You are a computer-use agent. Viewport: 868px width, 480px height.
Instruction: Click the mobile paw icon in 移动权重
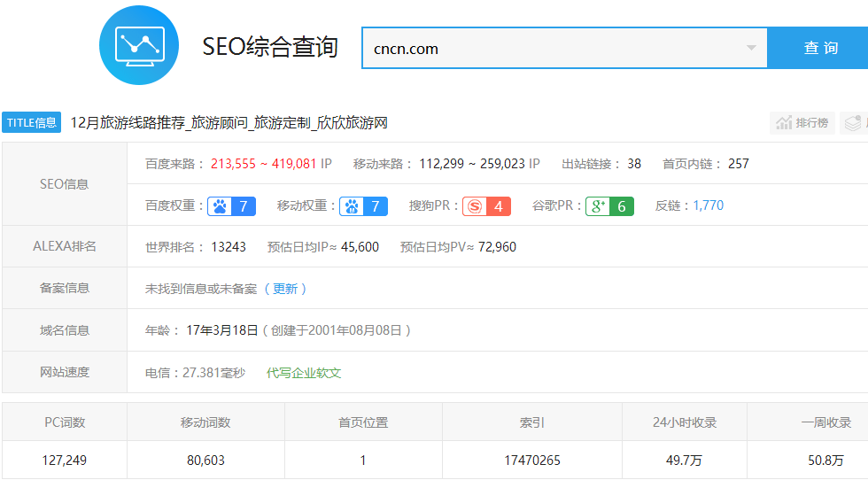point(352,206)
